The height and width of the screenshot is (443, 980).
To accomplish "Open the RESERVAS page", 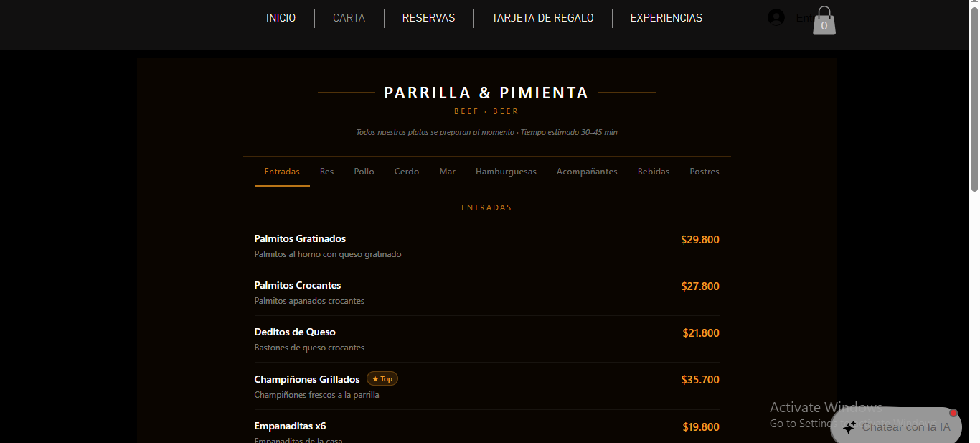I will point(428,18).
